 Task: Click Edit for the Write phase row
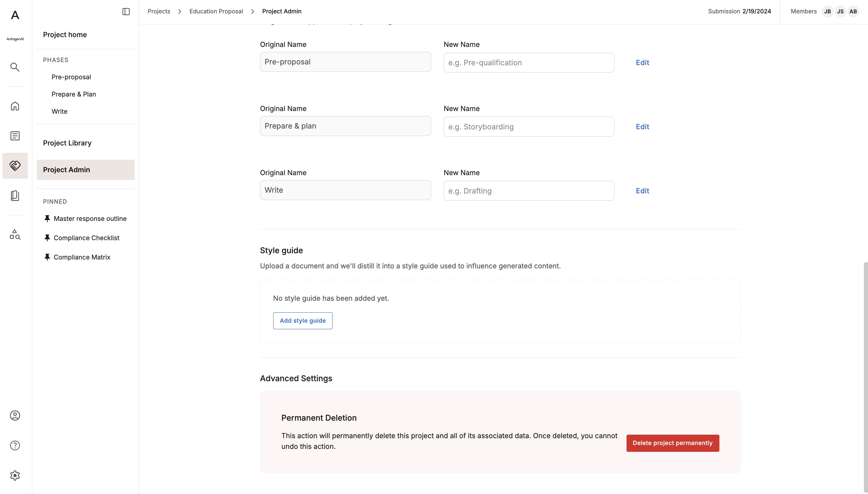point(642,191)
